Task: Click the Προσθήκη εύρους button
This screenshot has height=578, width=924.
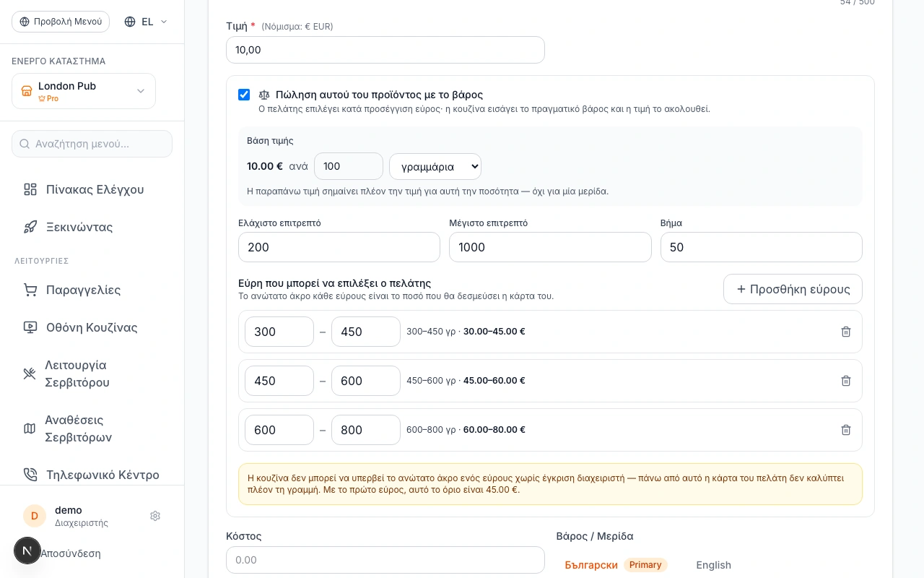Action: pos(793,289)
